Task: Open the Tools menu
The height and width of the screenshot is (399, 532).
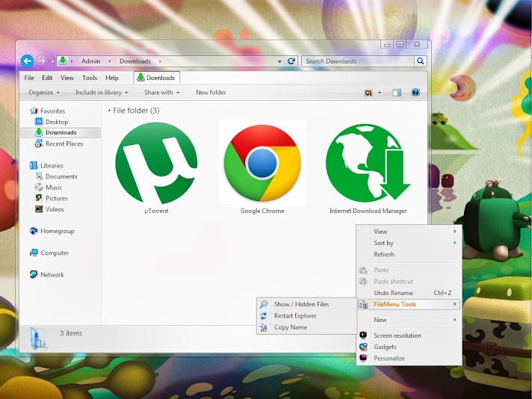Action: point(90,78)
